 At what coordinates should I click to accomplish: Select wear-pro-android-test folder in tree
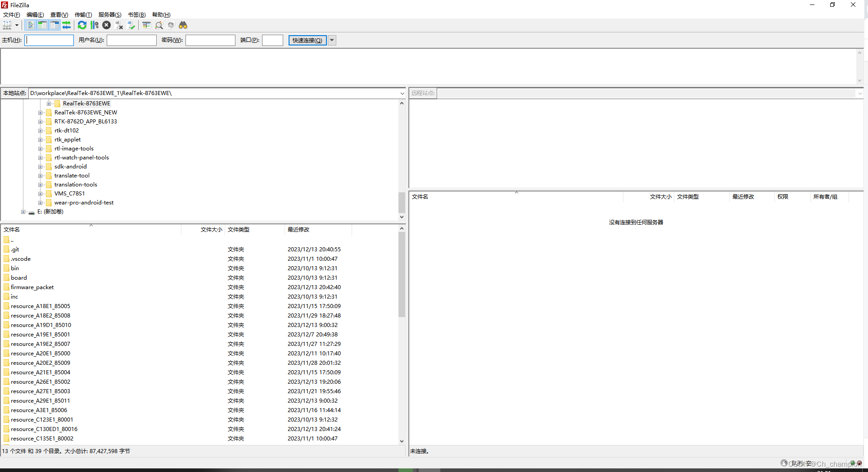click(x=84, y=203)
